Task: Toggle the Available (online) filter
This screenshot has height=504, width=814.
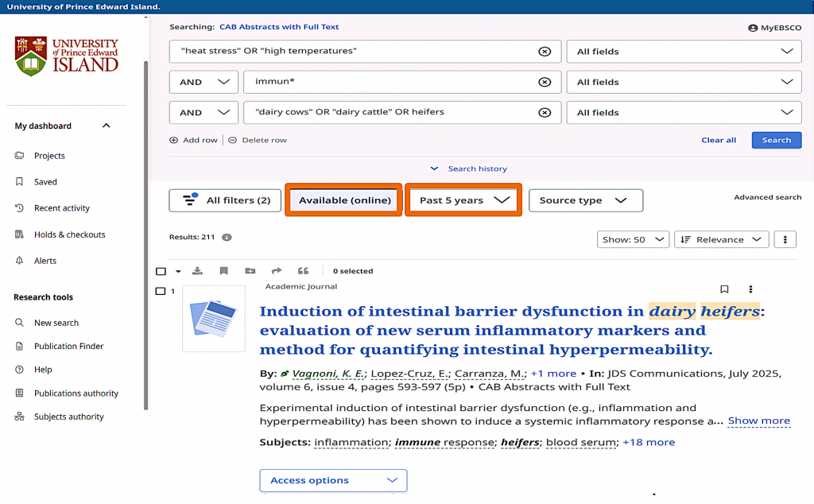Action: pyautogui.click(x=344, y=200)
